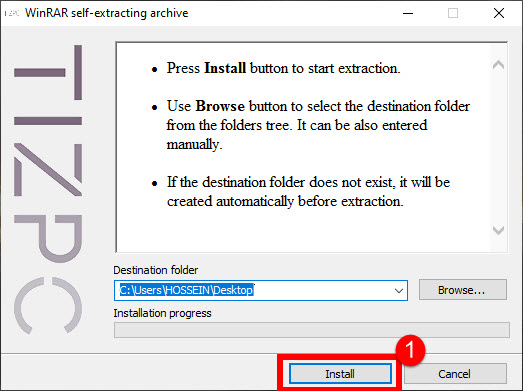Click the "Installation progress" label
Image resolution: width=523 pixels, height=391 pixels.
(x=162, y=313)
